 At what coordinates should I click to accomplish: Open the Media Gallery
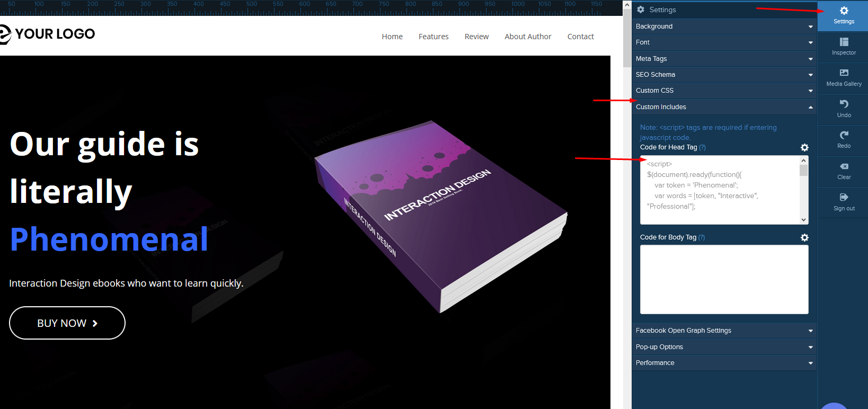[x=844, y=78]
